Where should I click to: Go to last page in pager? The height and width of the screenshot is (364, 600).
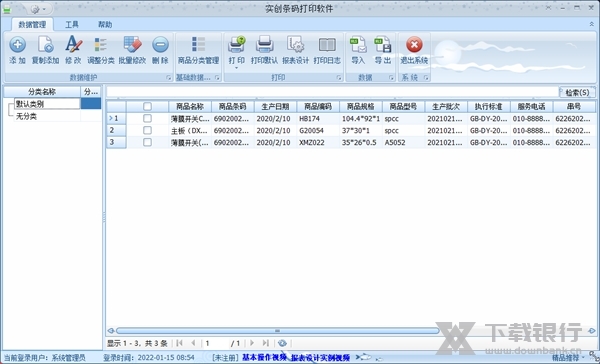[x=266, y=343]
